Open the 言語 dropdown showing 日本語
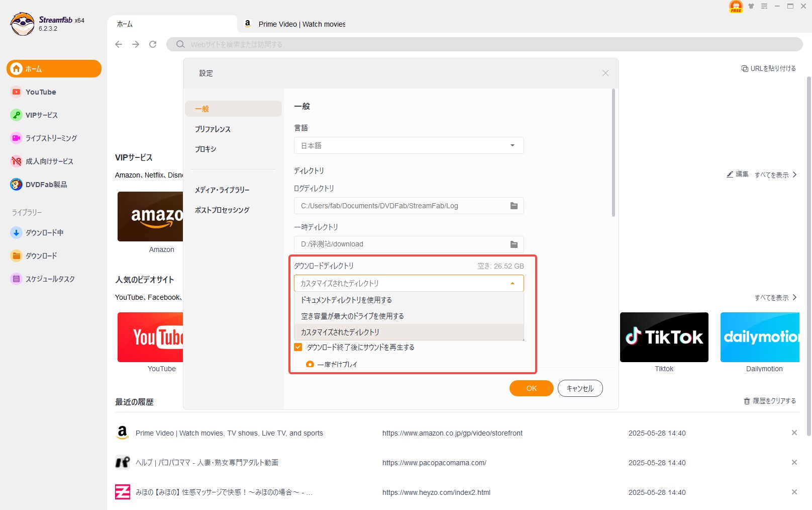 tap(409, 145)
